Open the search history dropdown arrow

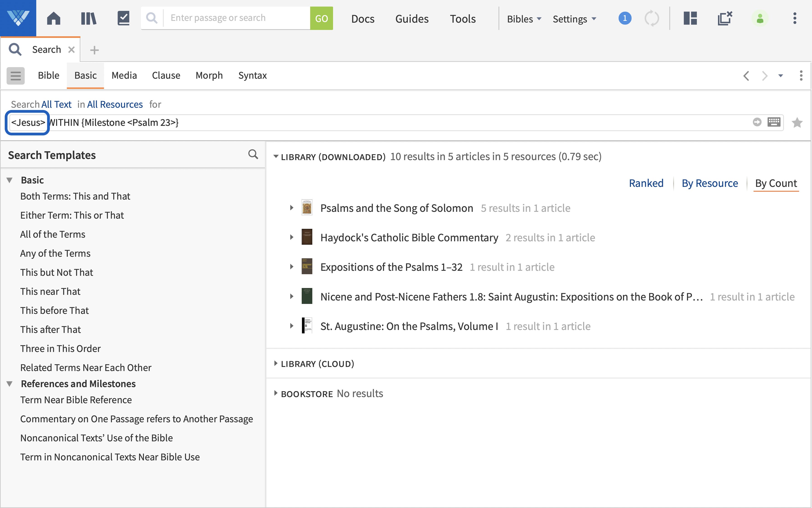(x=781, y=76)
